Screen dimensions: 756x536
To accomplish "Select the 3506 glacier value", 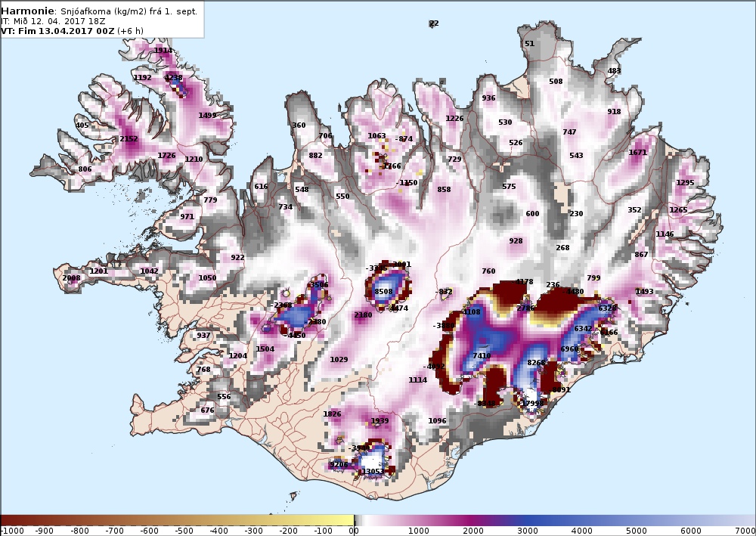I will (319, 284).
